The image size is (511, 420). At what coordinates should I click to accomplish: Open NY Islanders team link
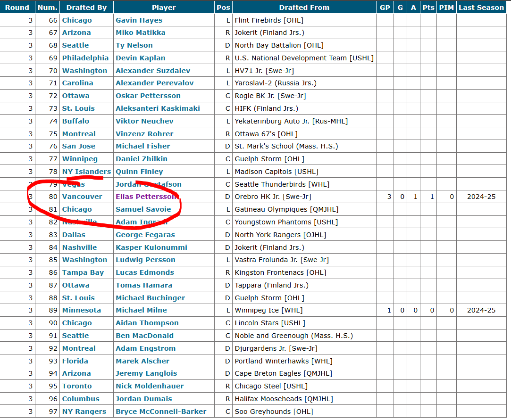86,172
